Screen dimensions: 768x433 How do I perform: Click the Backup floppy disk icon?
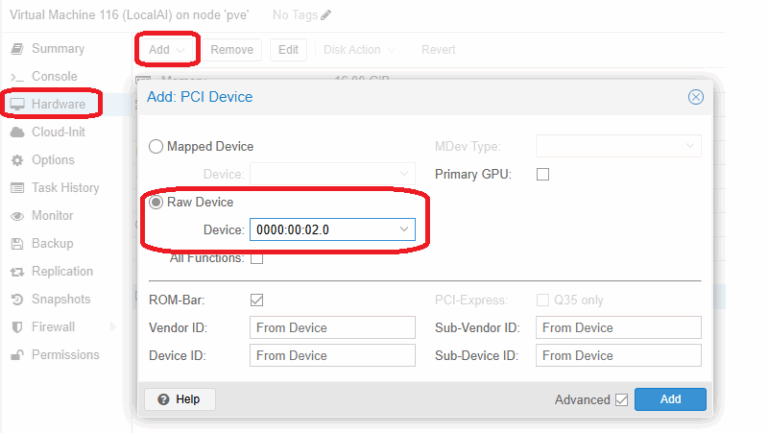[16, 244]
